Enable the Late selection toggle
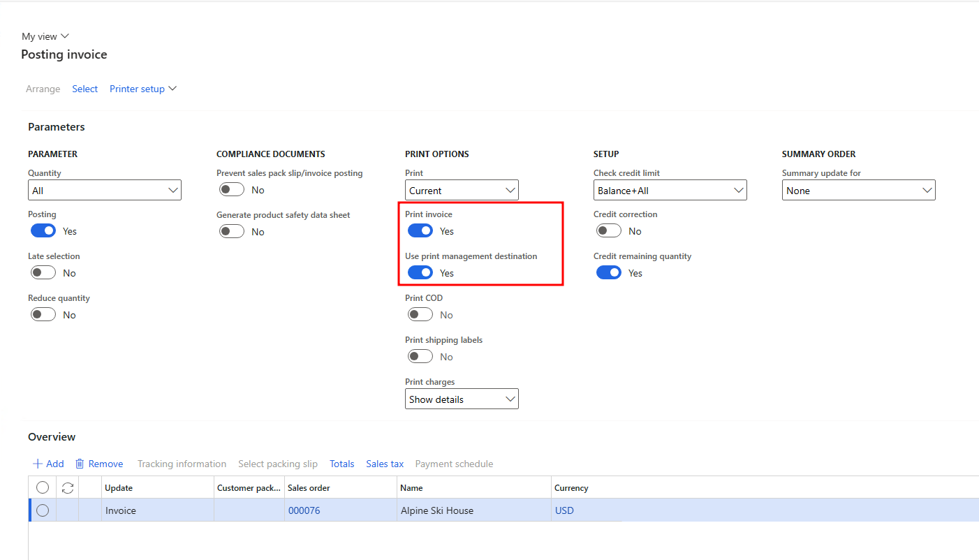The height and width of the screenshot is (560, 979). (x=43, y=273)
